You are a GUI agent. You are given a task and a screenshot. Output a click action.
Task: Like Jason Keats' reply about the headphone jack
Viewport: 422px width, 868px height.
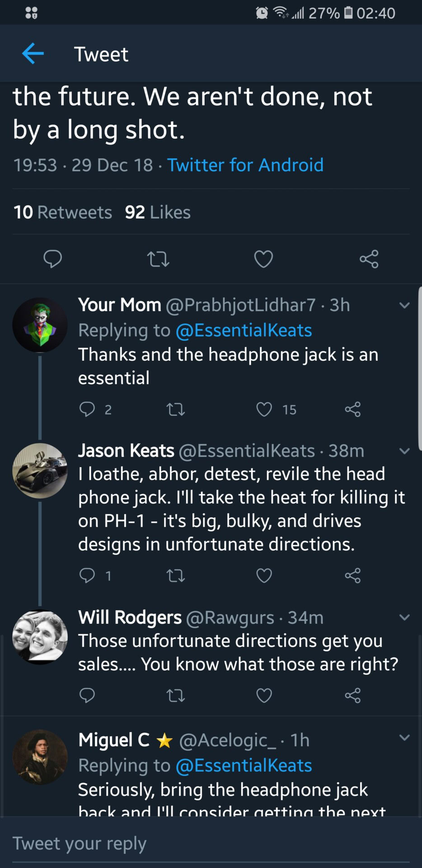pos(264,576)
